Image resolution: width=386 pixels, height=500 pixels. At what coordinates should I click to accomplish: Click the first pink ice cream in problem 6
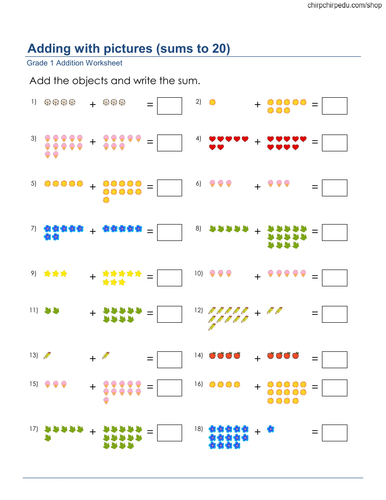(212, 183)
